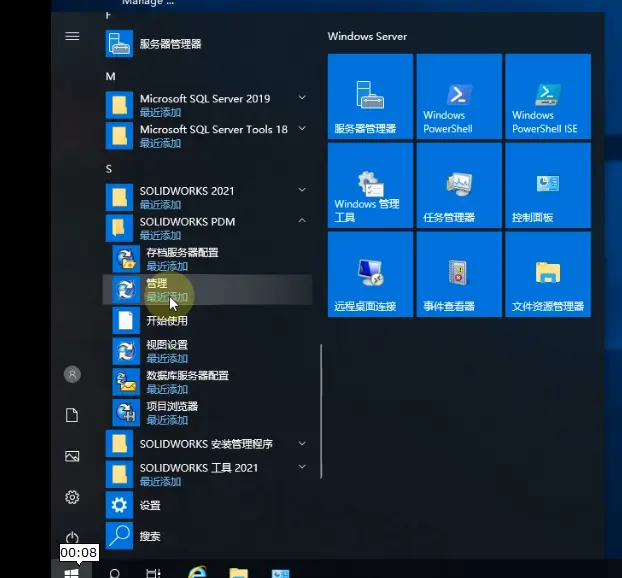
Task: Click SOLIDWORKS 安装管理程序 label
Action: [206, 444]
